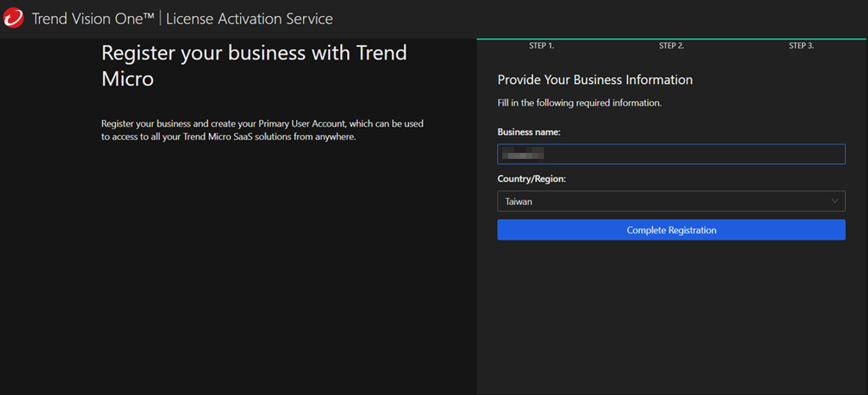Screen dimensions: 868x395
Task: Click the 'Register your business with Trend Micro' heading
Action: (x=254, y=65)
